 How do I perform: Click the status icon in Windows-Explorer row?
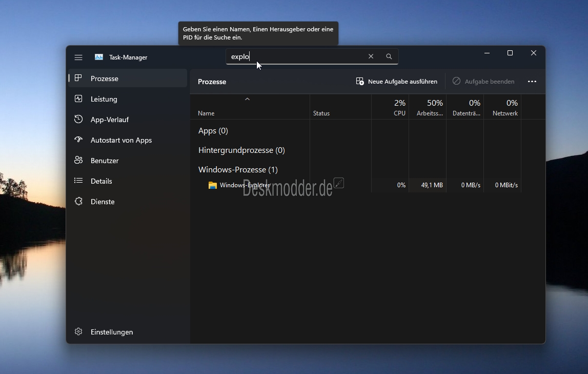pyautogui.click(x=339, y=183)
